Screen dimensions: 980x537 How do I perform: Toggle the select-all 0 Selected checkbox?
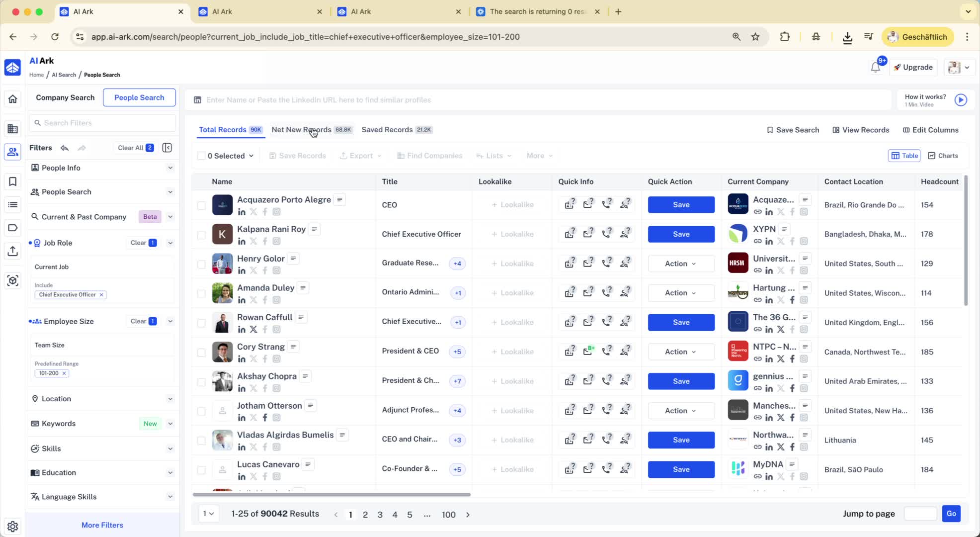(x=201, y=156)
